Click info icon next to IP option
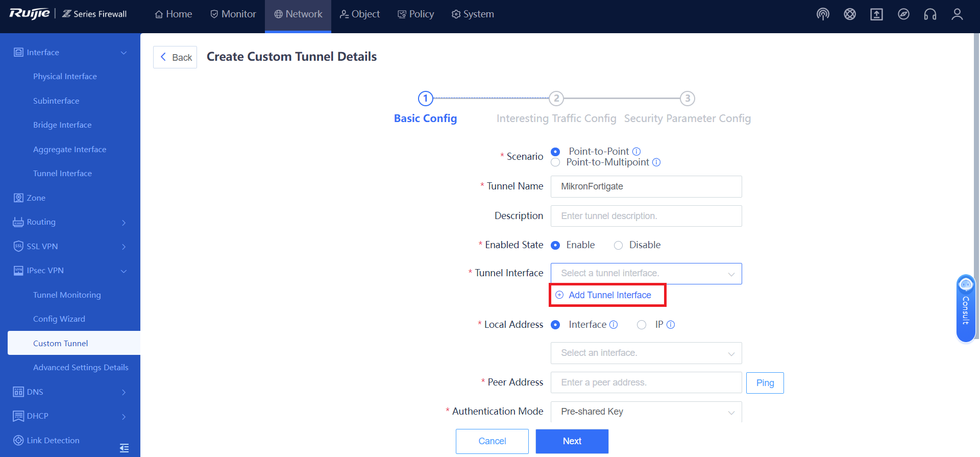 [671, 325]
